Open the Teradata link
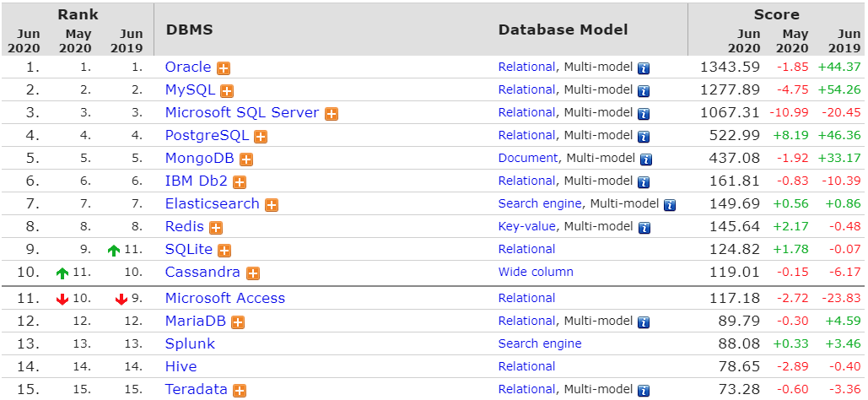Viewport: 868px width, 400px height. click(x=196, y=389)
